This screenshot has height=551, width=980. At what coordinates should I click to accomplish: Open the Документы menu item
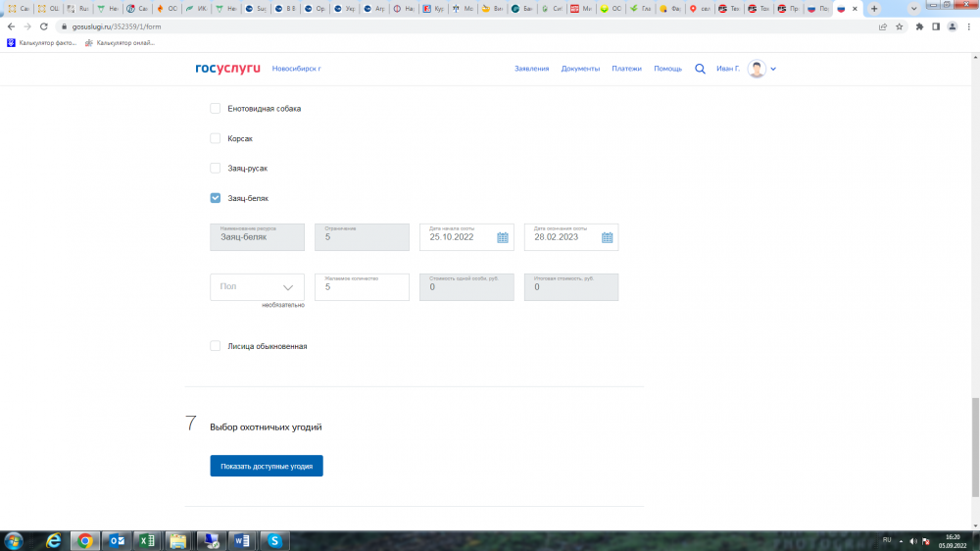coord(580,69)
